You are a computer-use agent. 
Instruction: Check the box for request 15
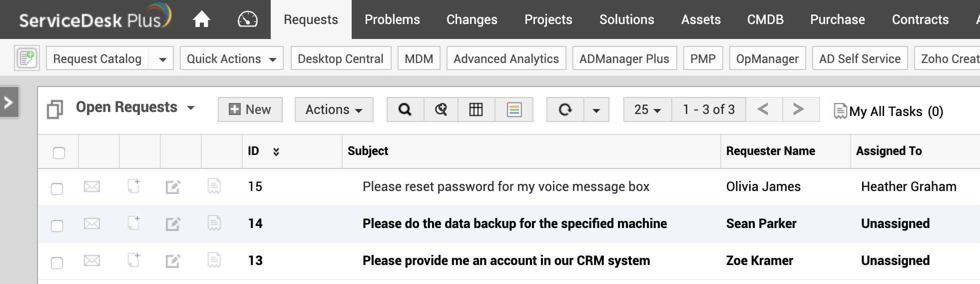(x=57, y=188)
